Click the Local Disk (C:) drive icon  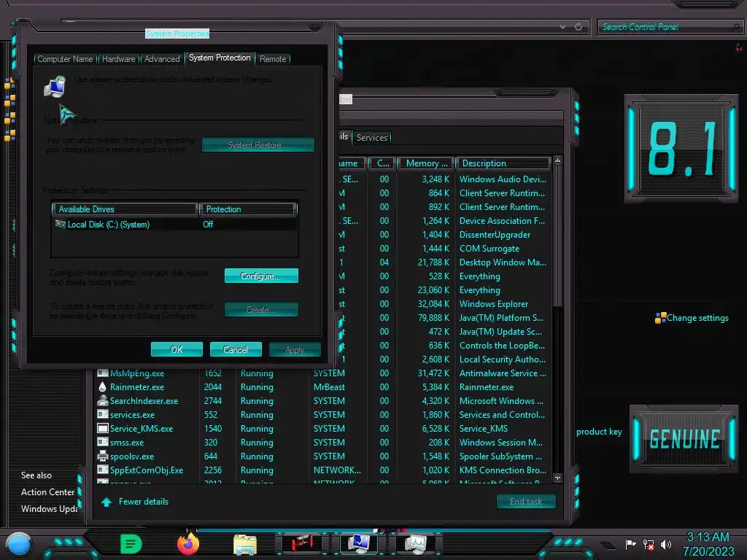click(x=60, y=224)
